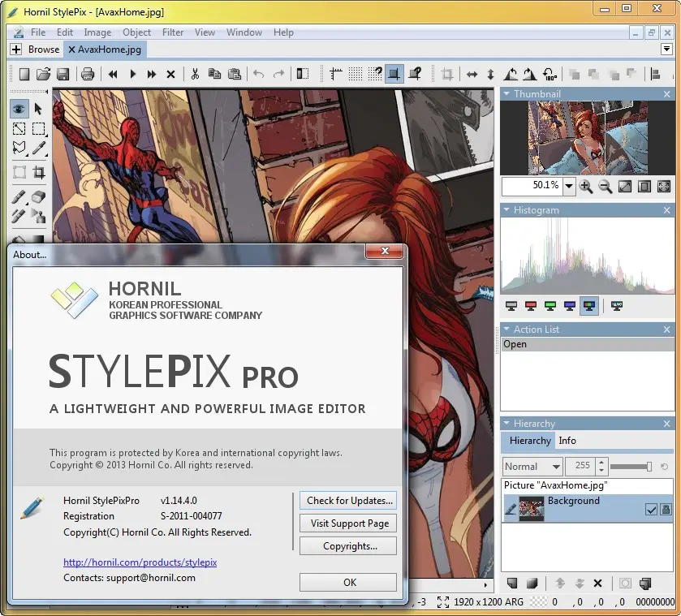681x616 pixels.
Task: Go to the next image with double arrow
Action: tap(151, 75)
